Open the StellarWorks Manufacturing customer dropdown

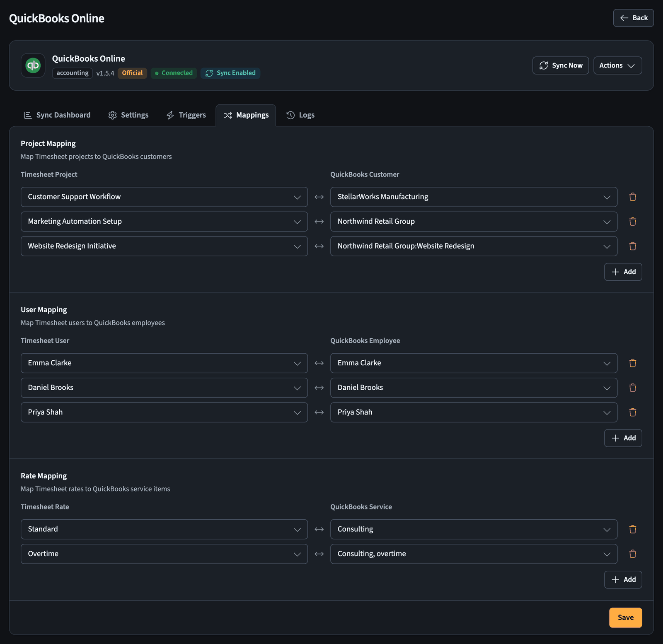click(474, 197)
